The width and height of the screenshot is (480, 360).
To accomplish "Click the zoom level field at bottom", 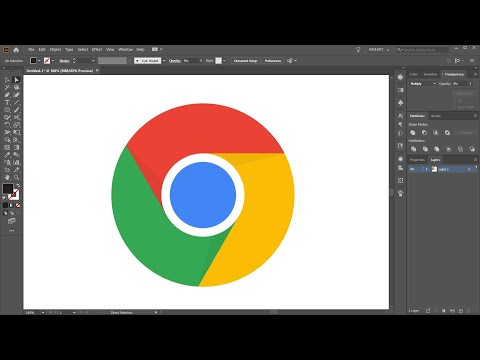I will 33,312.
